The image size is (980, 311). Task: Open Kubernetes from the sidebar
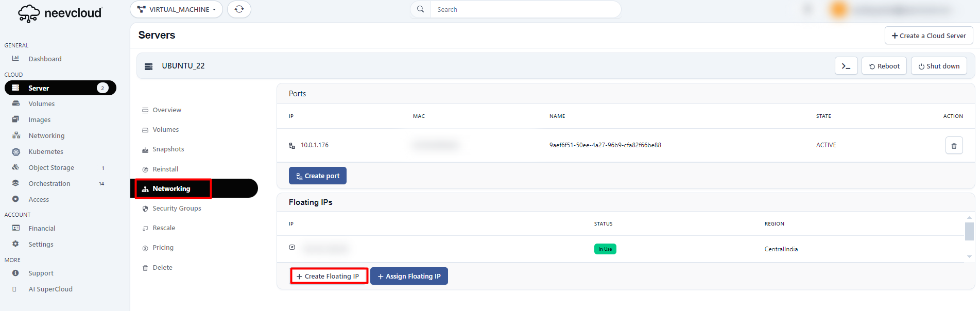[x=46, y=152]
